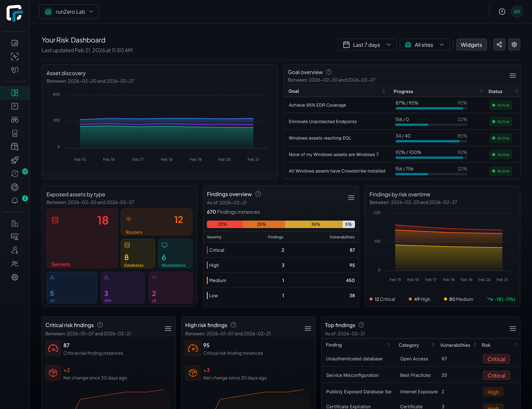
Task: Sort by Progress column
Action: pos(481,91)
